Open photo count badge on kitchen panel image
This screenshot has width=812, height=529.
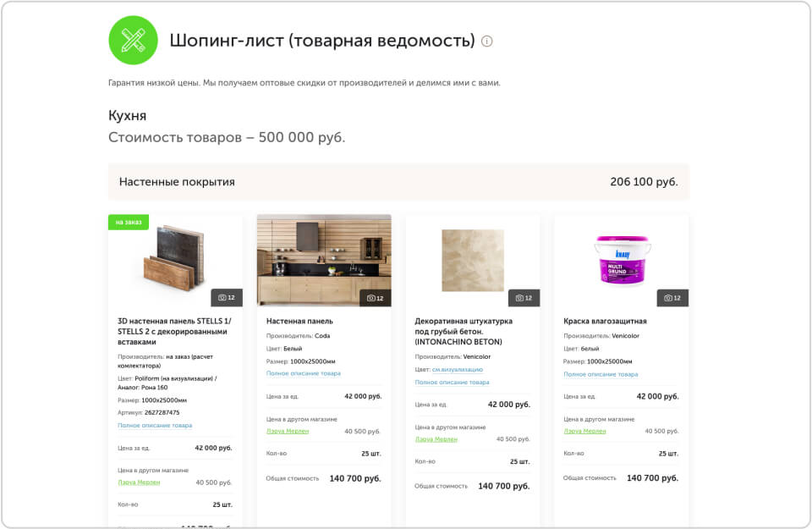[376, 298]
